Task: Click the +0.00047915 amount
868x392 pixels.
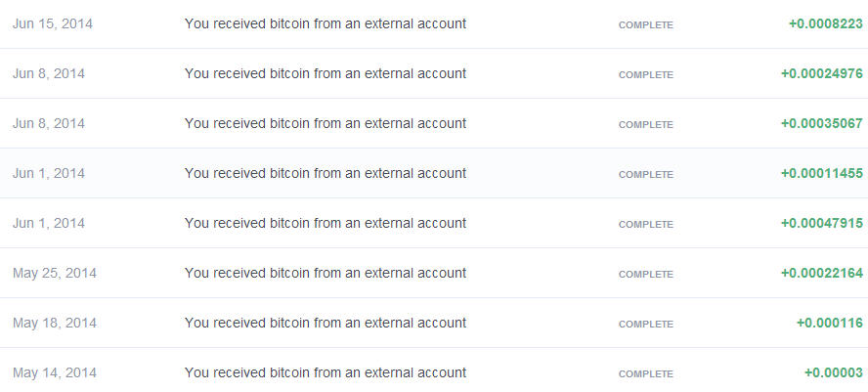Action: point(821,223)
